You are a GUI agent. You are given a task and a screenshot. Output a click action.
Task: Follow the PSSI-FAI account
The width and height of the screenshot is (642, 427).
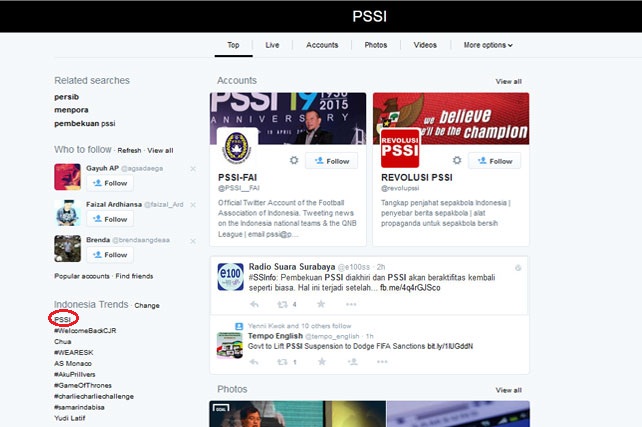tap(332, 161)
